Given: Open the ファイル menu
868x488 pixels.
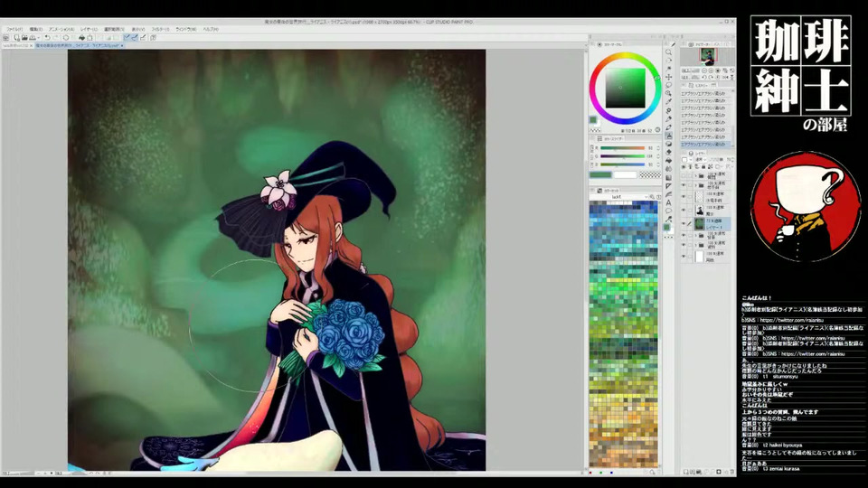Looking at the screenshot, I should [15, 29].
